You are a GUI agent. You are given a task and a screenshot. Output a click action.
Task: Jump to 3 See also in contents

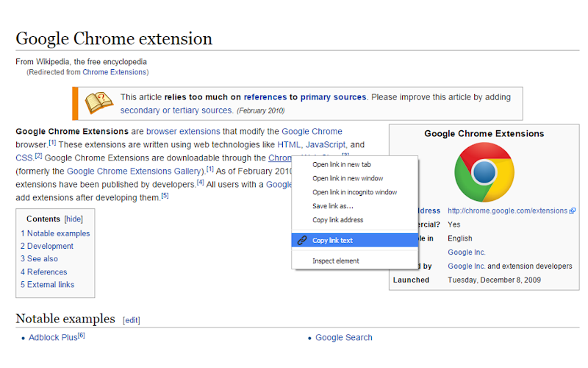[39, 259]
